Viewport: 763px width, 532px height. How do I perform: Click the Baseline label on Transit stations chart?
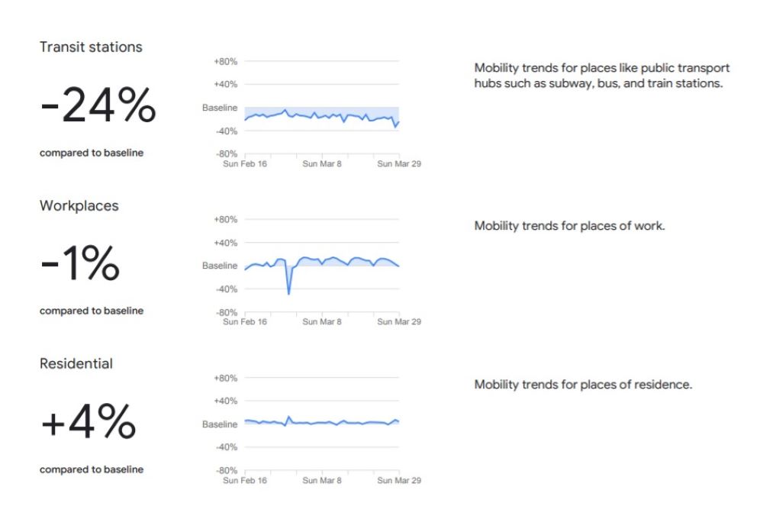point(220,108)
